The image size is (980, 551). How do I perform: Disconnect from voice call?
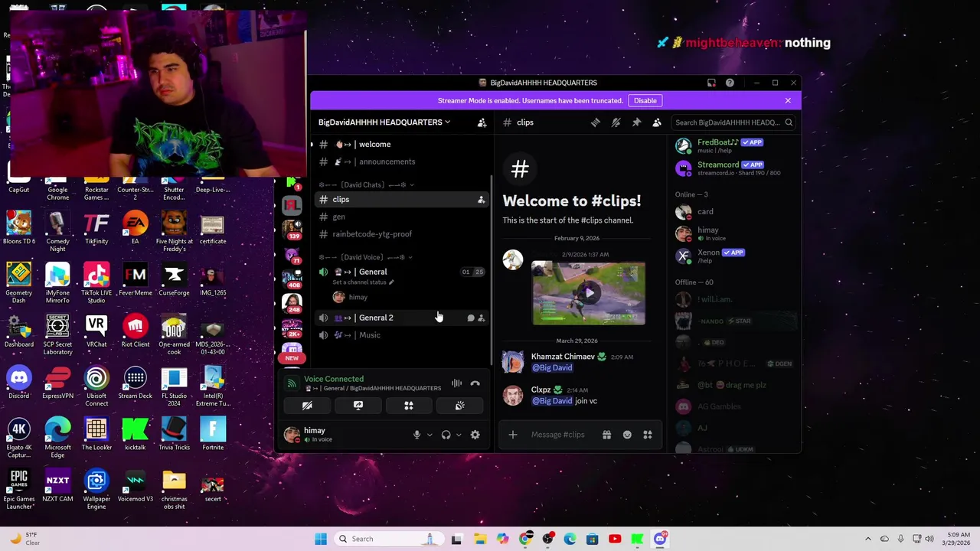pos(475,383)
